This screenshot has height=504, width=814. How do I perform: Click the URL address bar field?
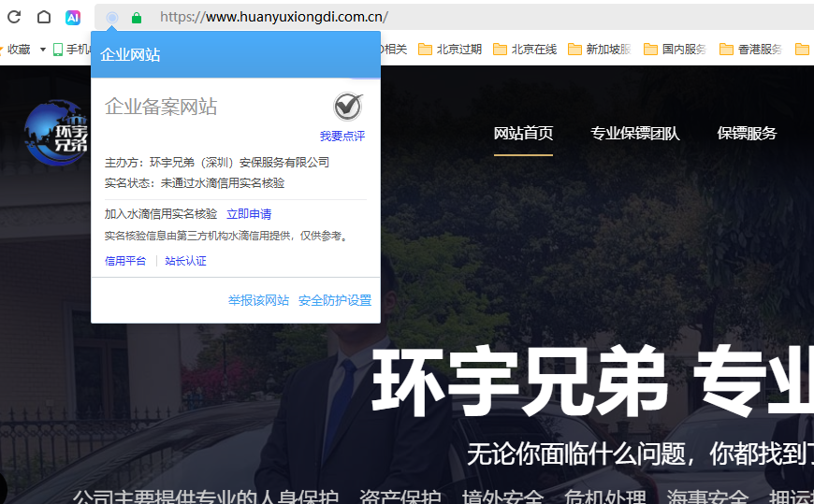click(468, 17)
